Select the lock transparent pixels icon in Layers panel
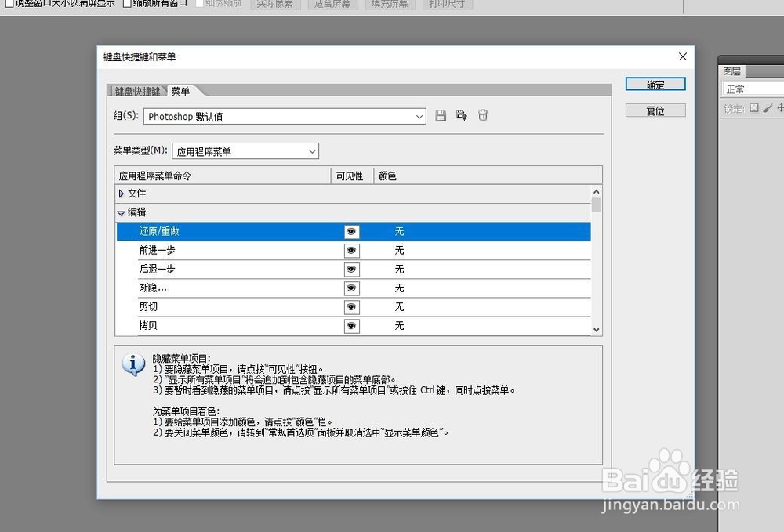 coord(753,108)
